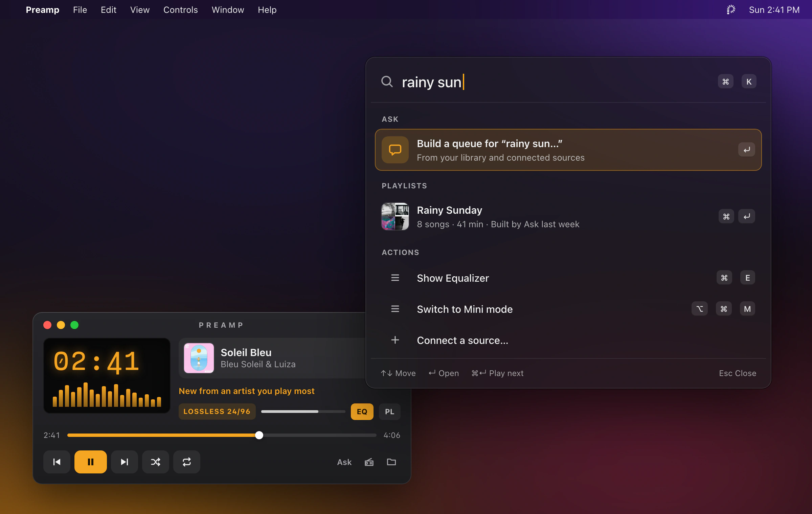Click the spectrum visualizer bars
The image size is (812, 514).
coord(107,395)
